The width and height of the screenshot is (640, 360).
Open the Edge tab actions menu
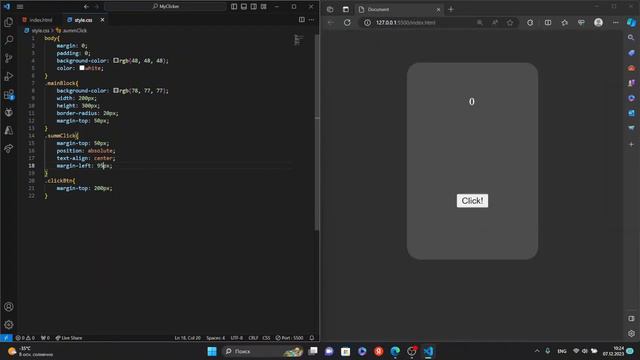pyautogui.click(x=346, y=9)
